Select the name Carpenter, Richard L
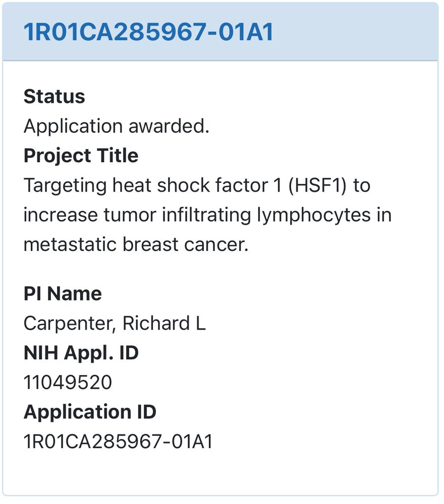The height and width of the screenshot is (504, 444). click(x=115, y=323)
